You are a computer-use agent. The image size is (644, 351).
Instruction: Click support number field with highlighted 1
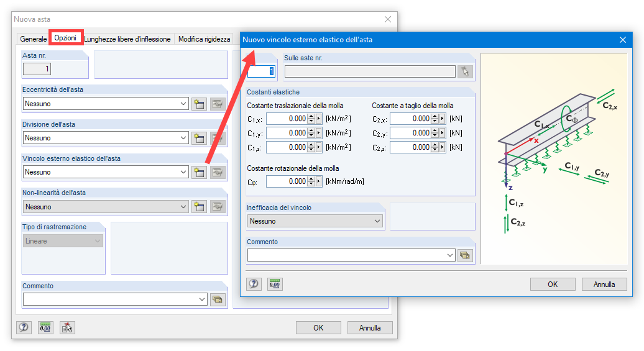[261, 71]
